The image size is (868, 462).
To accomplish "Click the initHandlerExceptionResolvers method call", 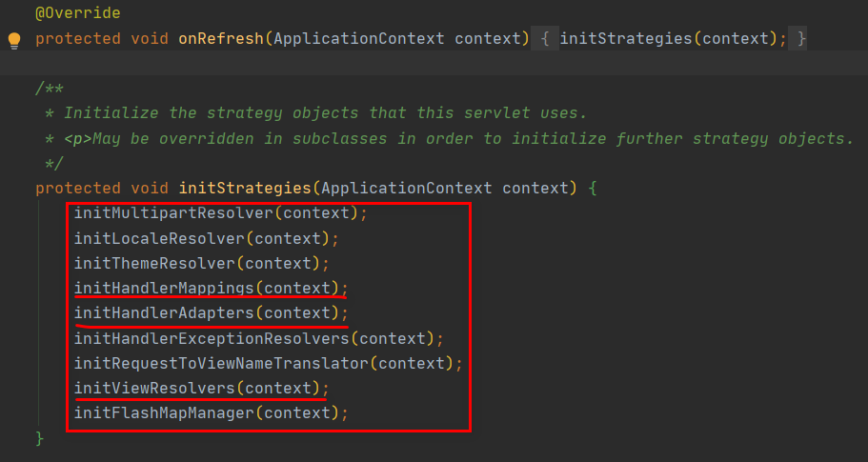I will [212, 338].
